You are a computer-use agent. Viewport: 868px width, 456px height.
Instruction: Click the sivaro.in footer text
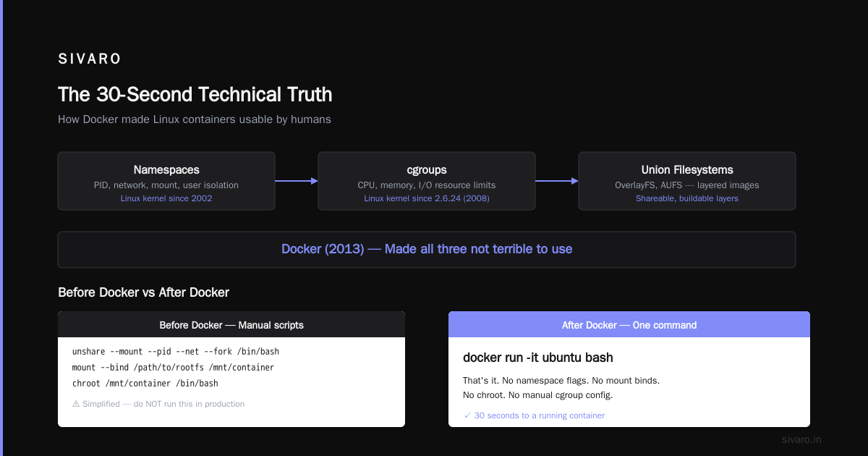point(802,439)
